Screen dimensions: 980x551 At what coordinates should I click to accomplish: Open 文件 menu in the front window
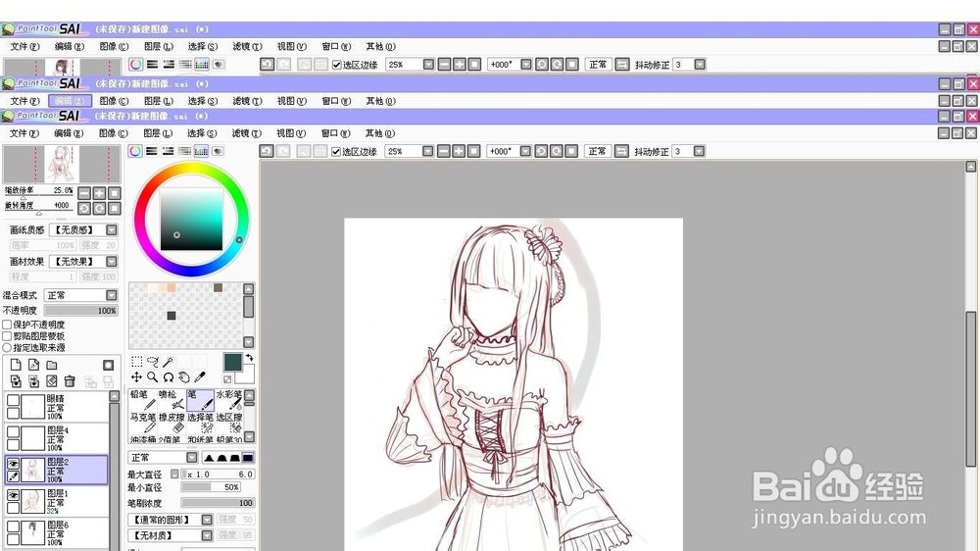coord(24,133)
